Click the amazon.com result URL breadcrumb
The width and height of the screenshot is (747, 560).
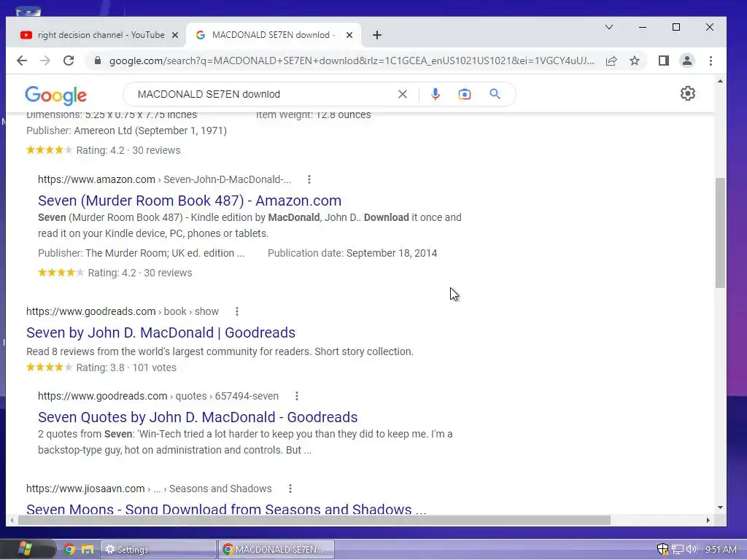(164, 179)
